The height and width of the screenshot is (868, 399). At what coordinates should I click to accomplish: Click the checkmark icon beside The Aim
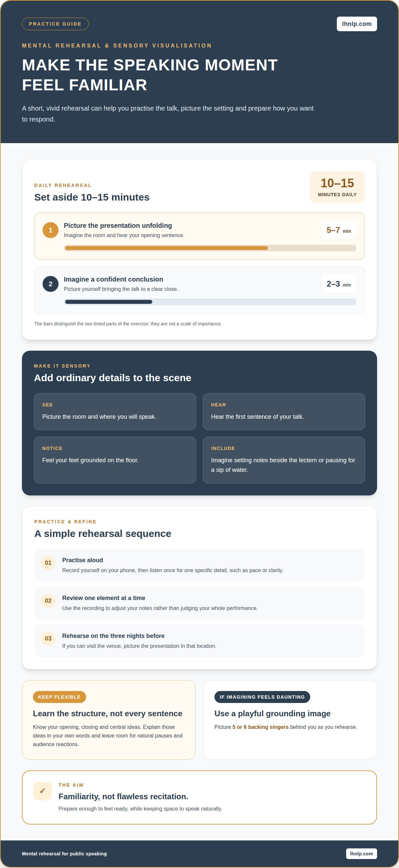pos(43,791)
